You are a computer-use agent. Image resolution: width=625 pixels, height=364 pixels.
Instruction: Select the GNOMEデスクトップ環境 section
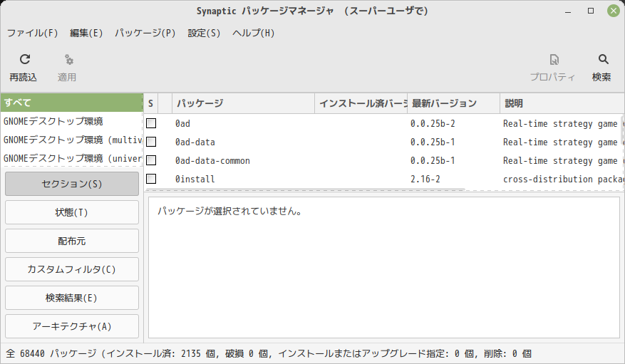[72, 121]
